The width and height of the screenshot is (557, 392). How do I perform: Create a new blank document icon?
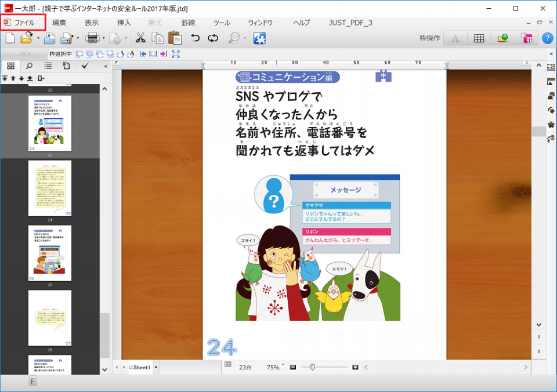pyautogui.click(x=10, y=38)
